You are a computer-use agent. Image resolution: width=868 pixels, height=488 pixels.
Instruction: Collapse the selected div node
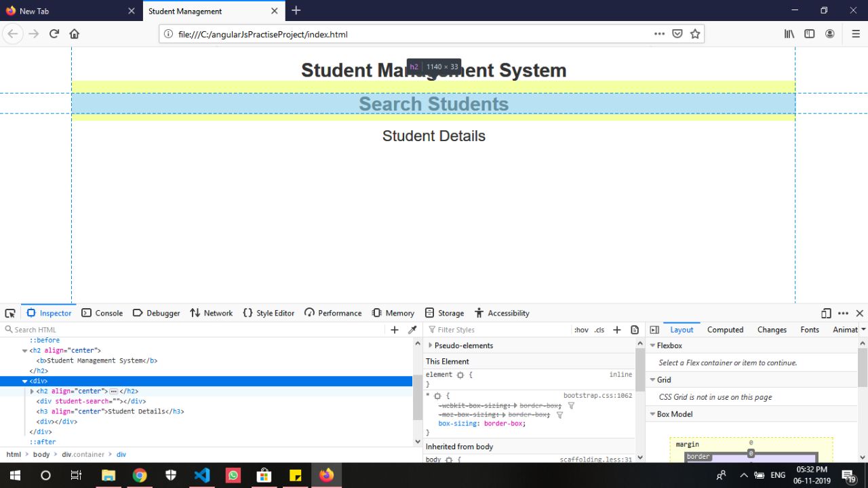[25, 381]
